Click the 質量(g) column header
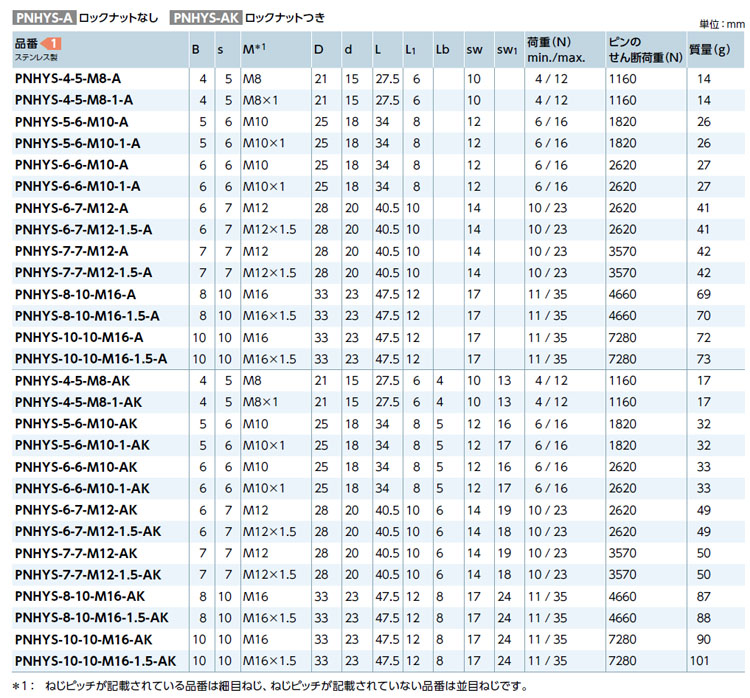Image resolution: width=750 pixels, height=698 pixels. (x=710, y=49)
